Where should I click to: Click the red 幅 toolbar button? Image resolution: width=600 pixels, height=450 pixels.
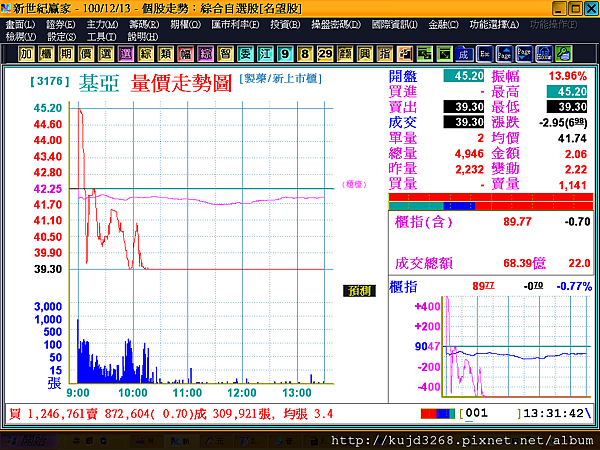(x=186, y=54)
